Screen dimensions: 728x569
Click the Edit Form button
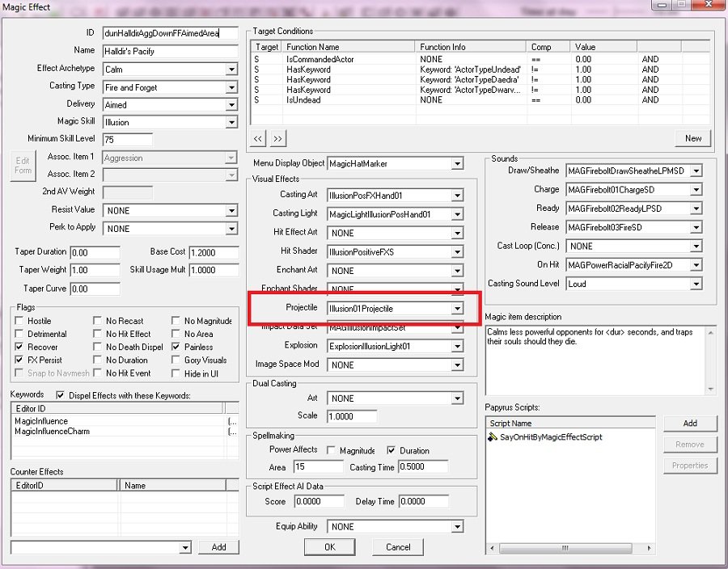coord(23,166)
